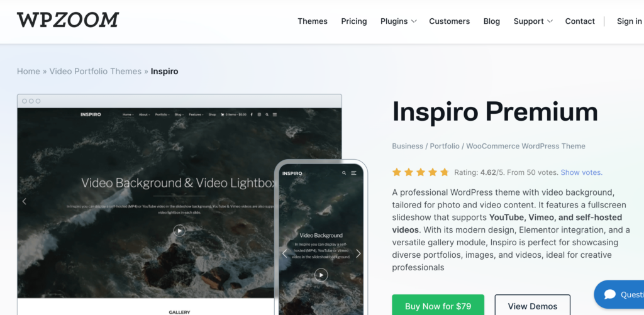Click the Sign in link
The image size is (644, 315).
pos(629,21)
